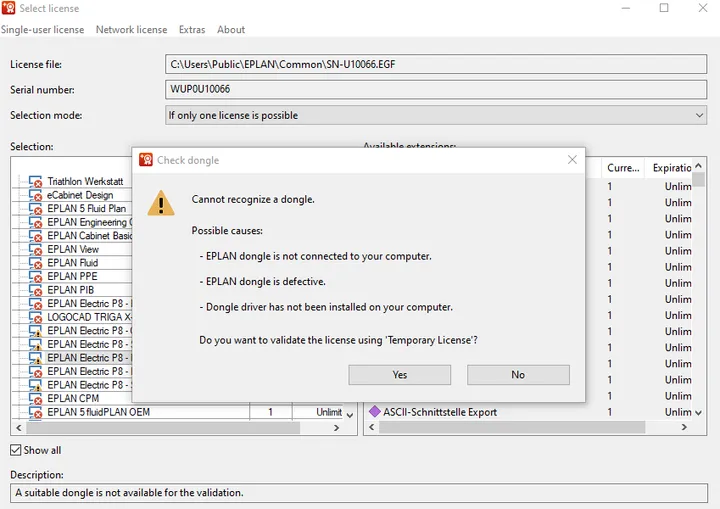Screen dimensions: 720x509
Task: Click the right arrow of Selection horizontal scrollbar
Action: 337,428
